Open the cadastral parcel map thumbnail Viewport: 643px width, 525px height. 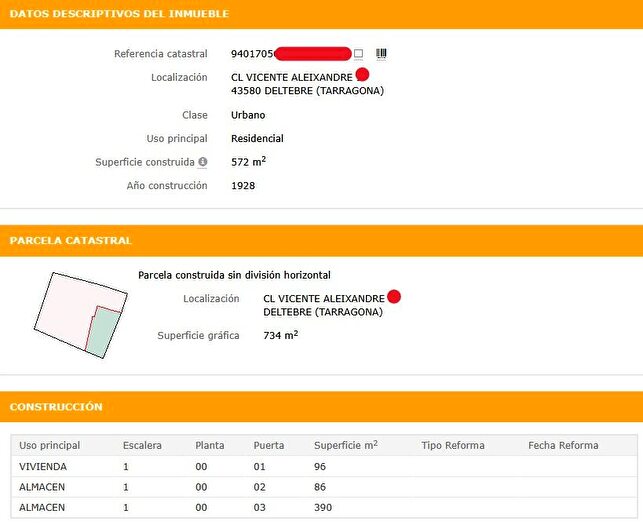point(81,315)
